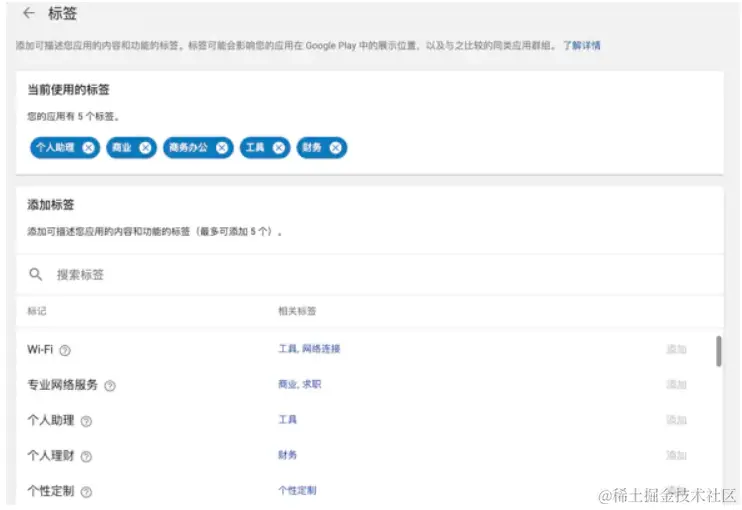
Task: Click 添加 button in 专业网络服务 row
Action: 676,385
